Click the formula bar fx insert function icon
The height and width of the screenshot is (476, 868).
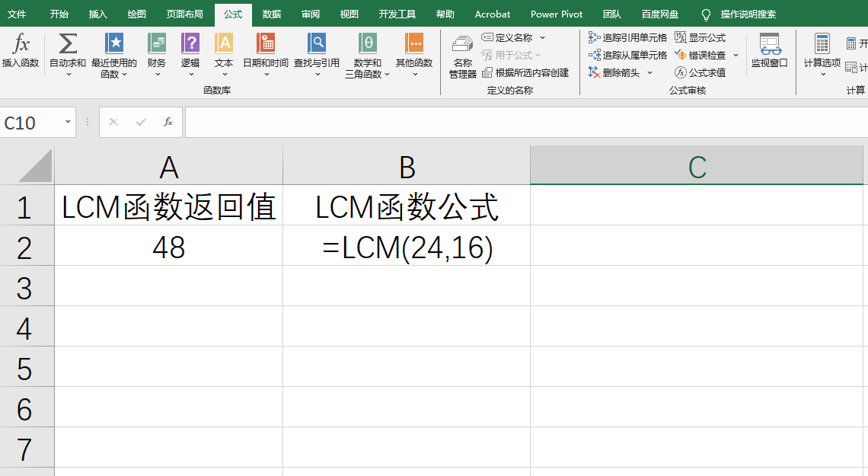pos(168,122)
